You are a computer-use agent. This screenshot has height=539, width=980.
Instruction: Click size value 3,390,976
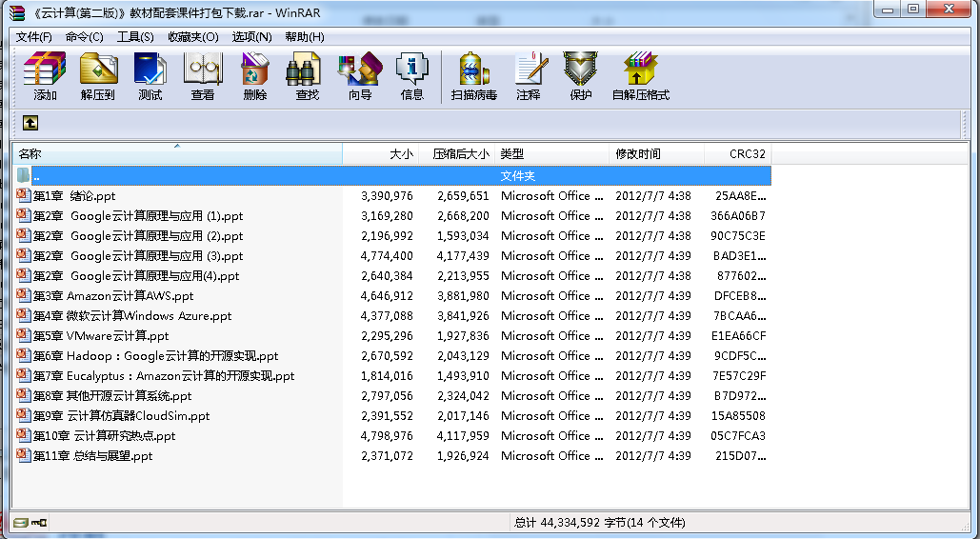(x=387, y=196)
